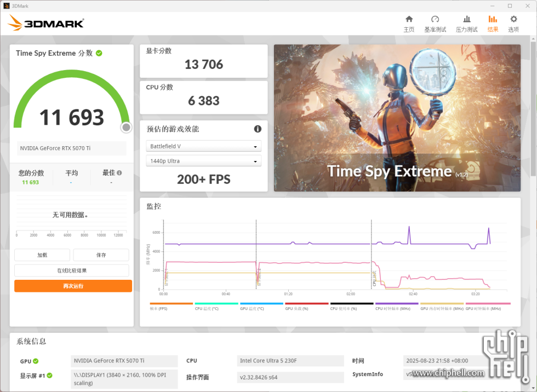
Task: Click the 3DMark icon in the title bar
Action: coord(6,6)
